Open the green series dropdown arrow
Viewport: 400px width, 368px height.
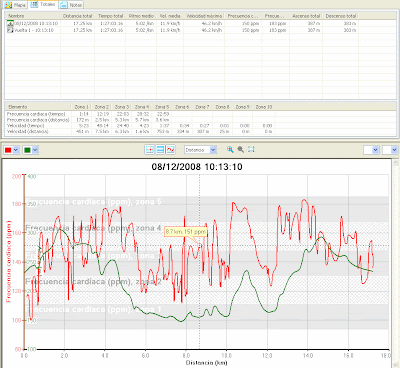35,150
